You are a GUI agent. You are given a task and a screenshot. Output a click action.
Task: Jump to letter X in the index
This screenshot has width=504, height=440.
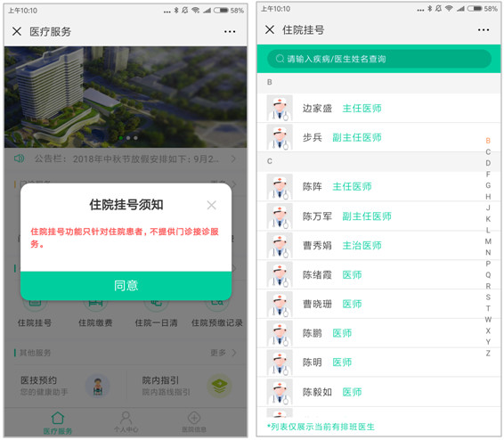click(x=488, y=330)
